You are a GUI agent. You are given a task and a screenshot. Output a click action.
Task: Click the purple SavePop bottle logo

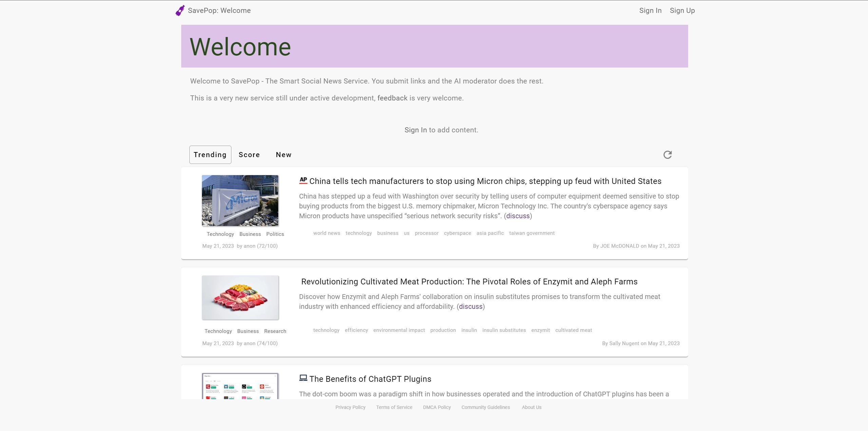[180, 11]
